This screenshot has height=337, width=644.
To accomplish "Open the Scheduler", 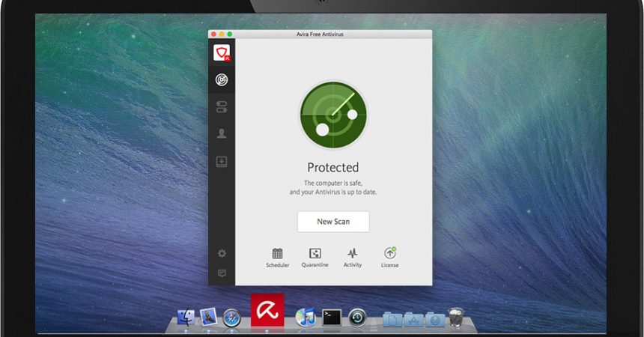I will [x=278, y=258].
